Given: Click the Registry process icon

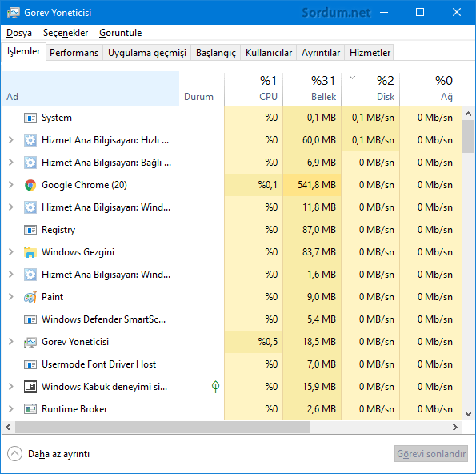Looking at the screenshot, I should 30,230.
